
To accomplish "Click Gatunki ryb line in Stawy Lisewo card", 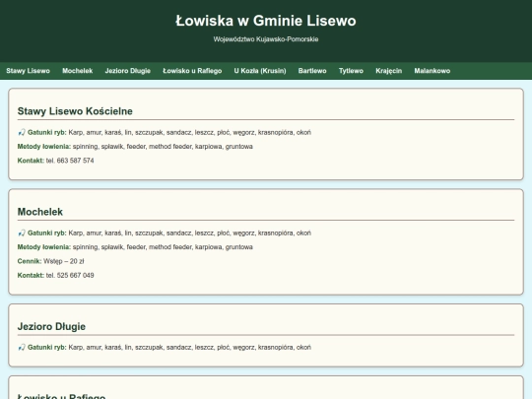I will click(x=165, y=132).
